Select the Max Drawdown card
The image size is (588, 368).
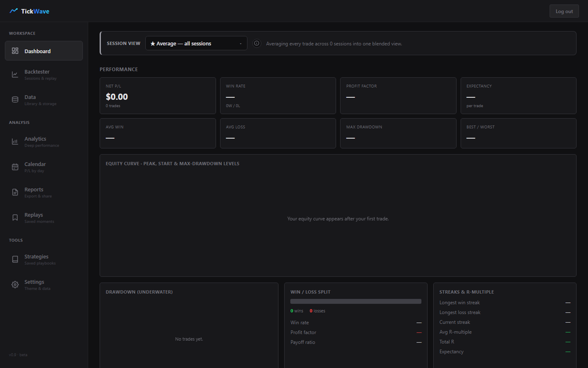[x=398, y=133]
